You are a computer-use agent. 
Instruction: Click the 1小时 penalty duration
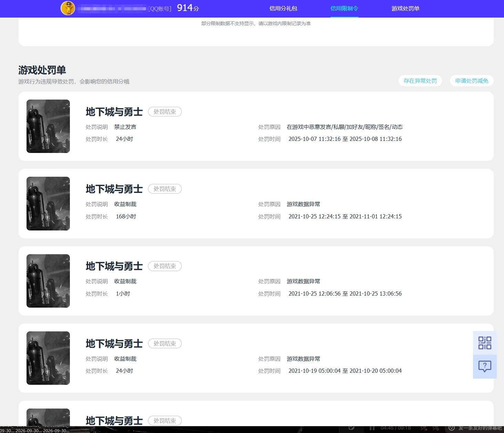tap(123, 293)
